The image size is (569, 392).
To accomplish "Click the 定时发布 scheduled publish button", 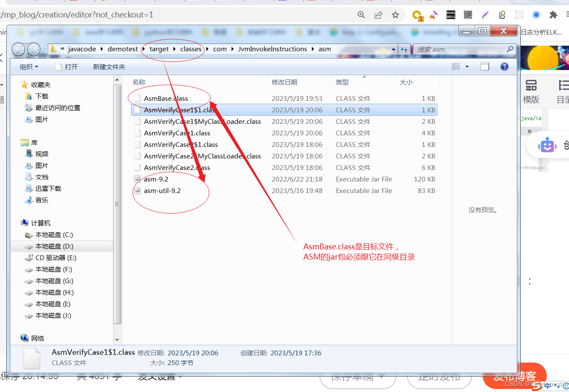I will (x=440, y=378).
